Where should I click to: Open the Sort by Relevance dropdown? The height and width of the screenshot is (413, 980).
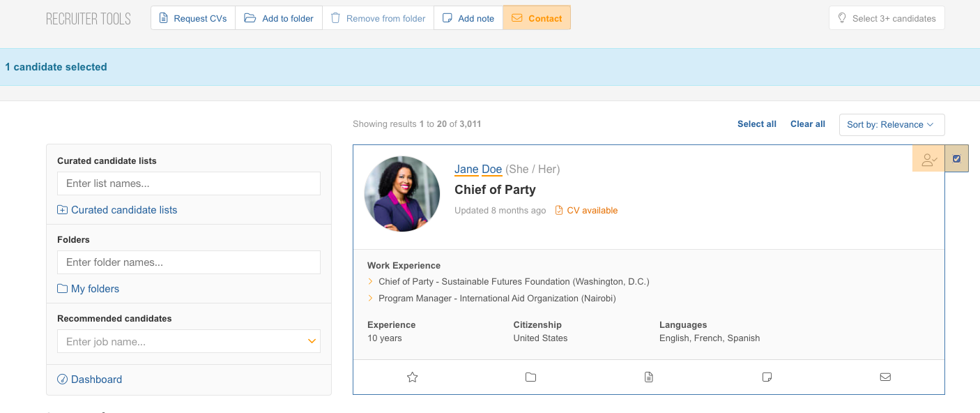click(892, 125)
